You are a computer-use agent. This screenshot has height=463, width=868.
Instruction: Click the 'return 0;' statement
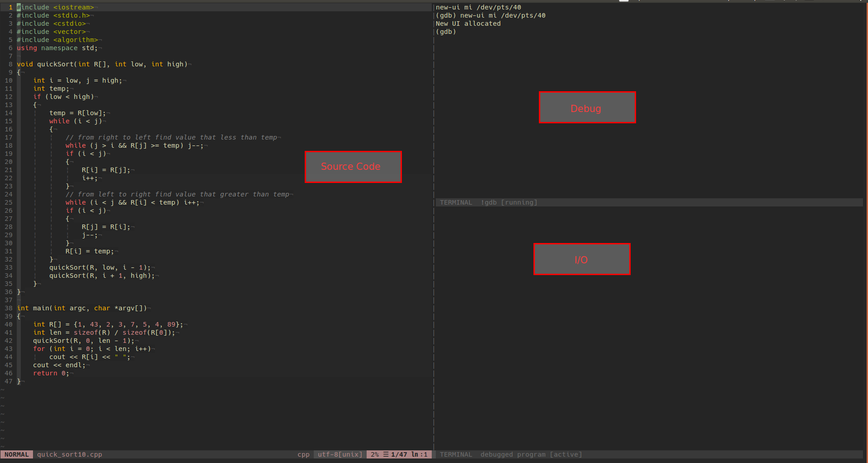coord(51,373)
